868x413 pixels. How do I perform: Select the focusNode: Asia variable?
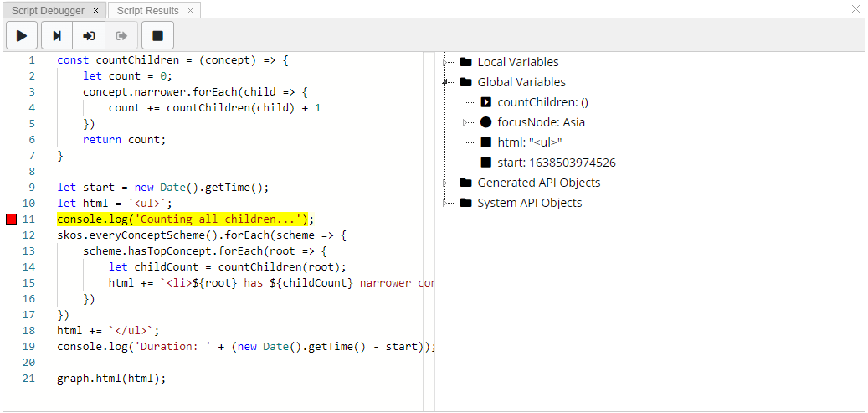[541, 122]
